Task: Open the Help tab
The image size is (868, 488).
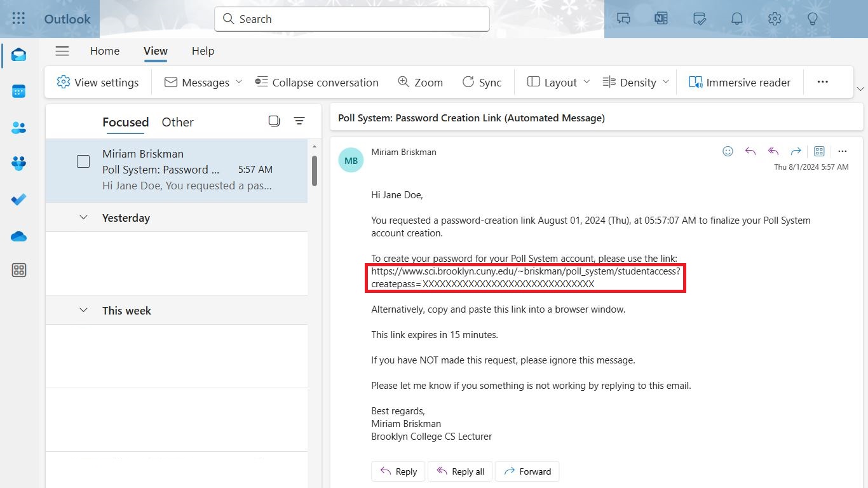Action: pos(203,51)
